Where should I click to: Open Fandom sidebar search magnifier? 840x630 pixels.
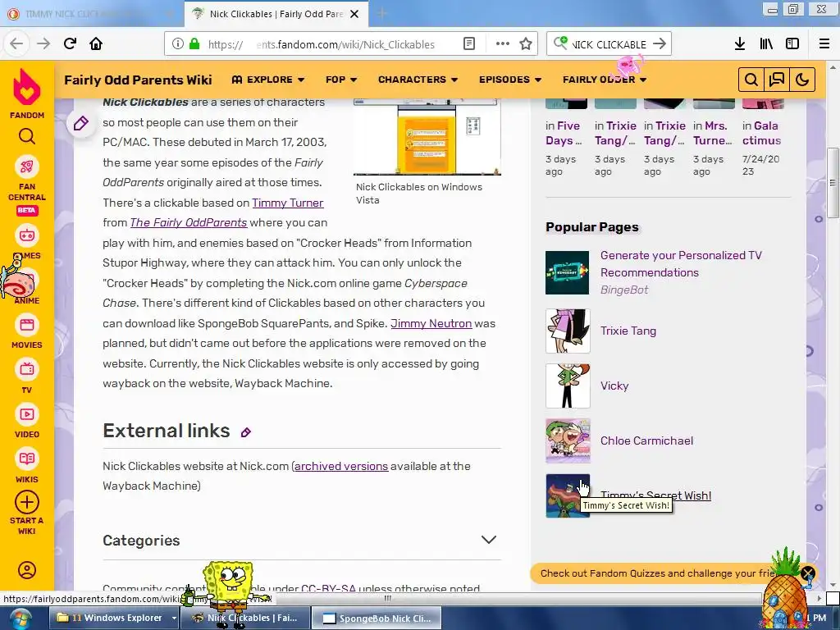coord(27,137)
